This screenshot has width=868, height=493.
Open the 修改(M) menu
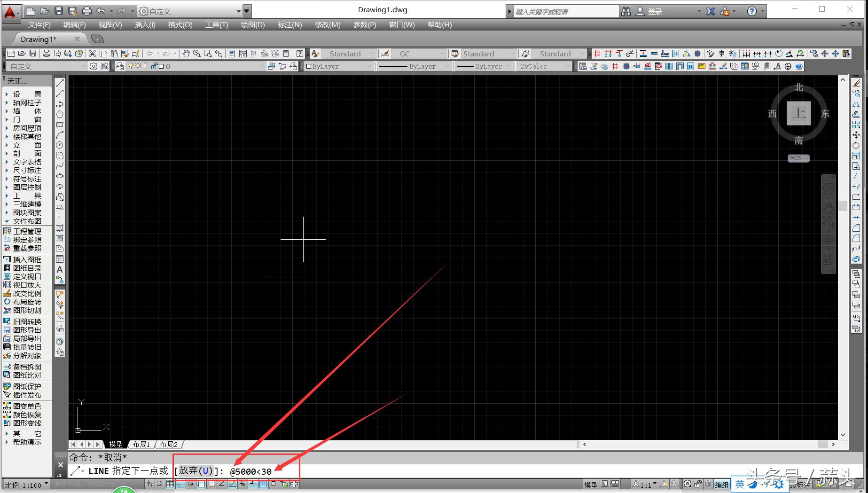pos(328,24)
